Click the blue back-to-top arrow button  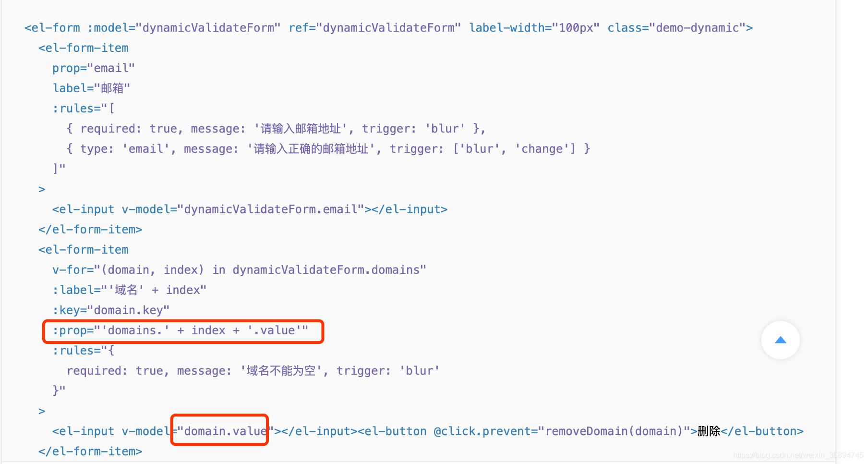(780, 340)
